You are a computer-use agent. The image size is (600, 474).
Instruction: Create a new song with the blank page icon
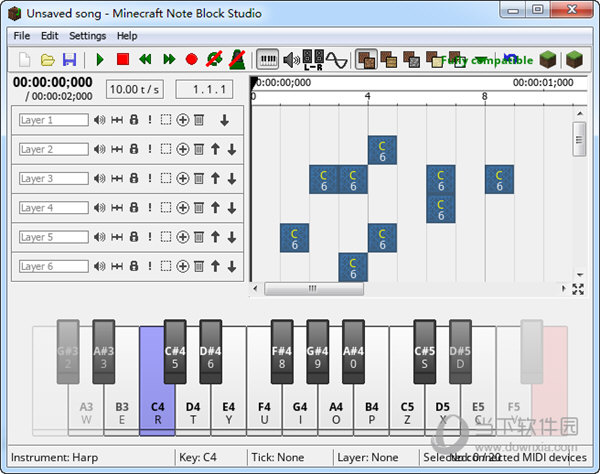coord(24,60)
